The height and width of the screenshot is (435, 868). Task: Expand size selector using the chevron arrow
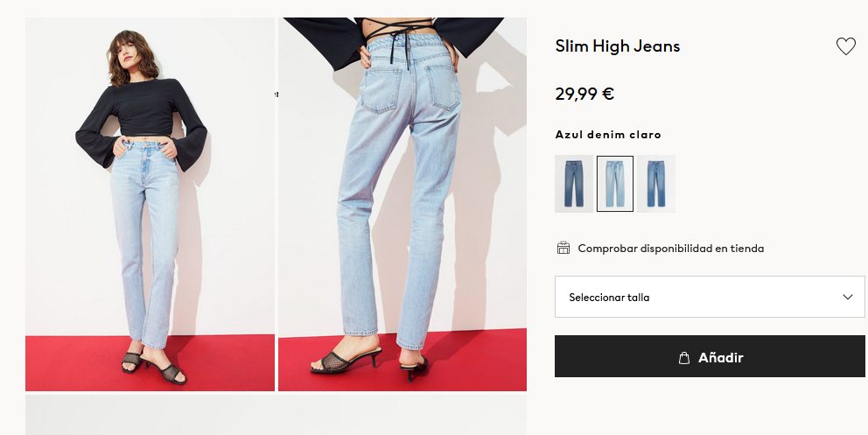[x=848, y=298]
